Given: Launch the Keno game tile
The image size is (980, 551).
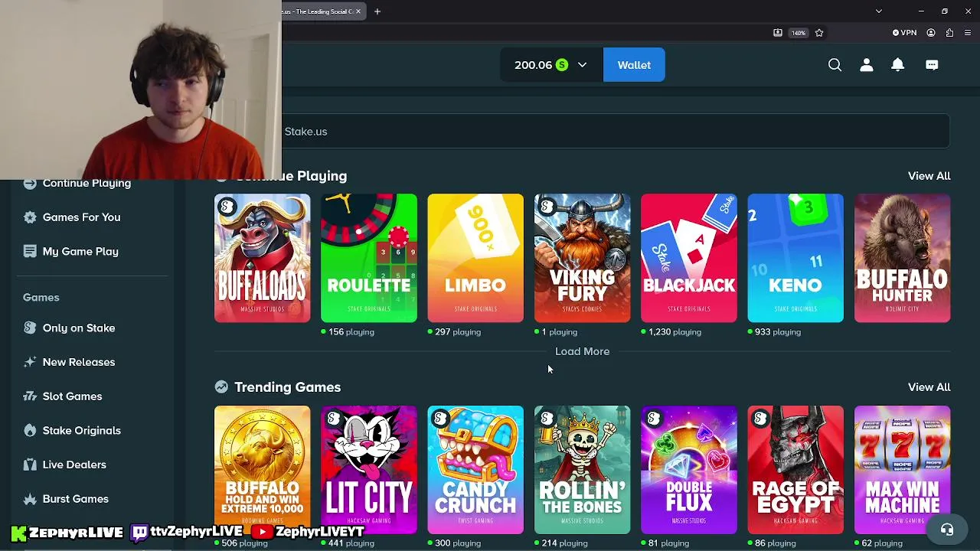Looking at the screenshot, I should [x=795, y=258].
